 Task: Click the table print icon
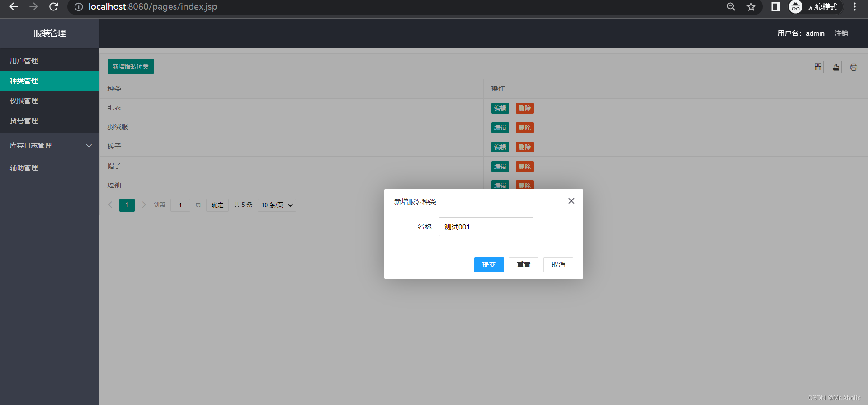853,67
